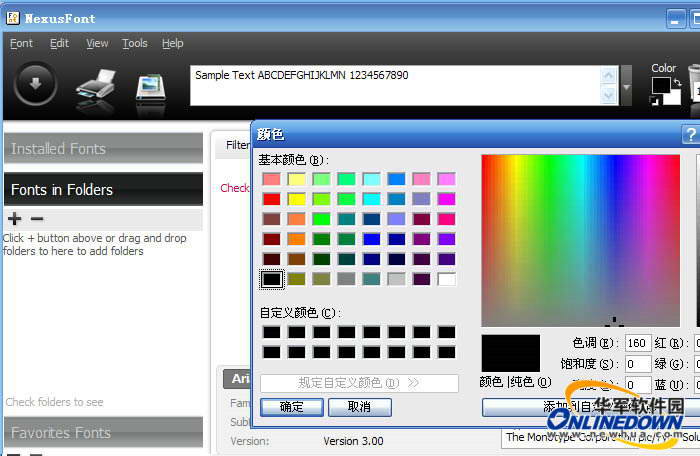The image size is (700, 456).
Task: Click the picture export icon in toolbar
Action: tap(151, 87)
